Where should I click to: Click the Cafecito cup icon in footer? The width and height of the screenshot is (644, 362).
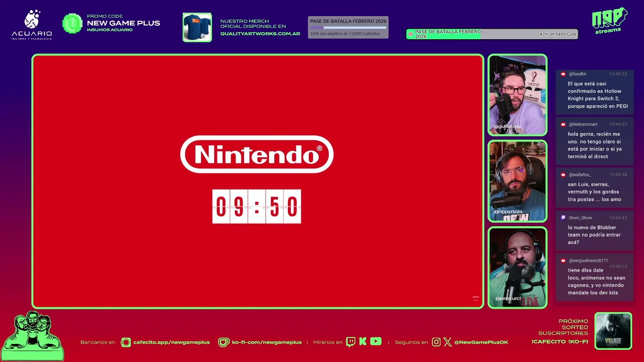[125, 342]
